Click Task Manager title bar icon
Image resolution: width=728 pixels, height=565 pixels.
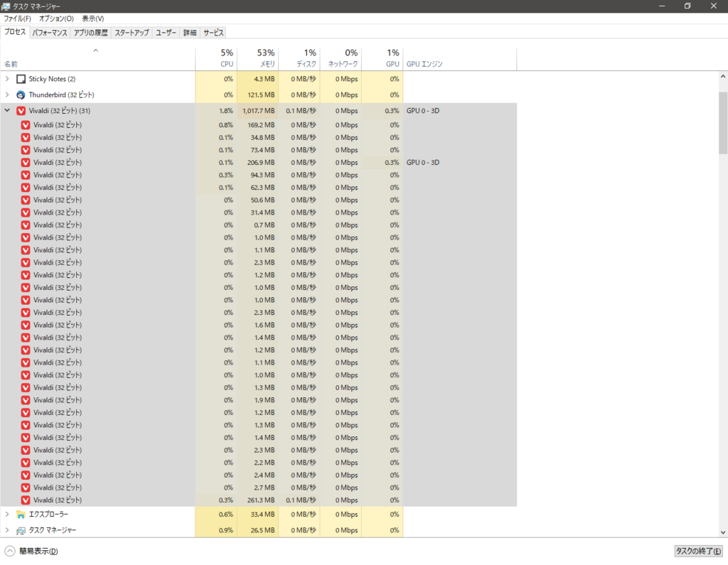coord(6,6)
